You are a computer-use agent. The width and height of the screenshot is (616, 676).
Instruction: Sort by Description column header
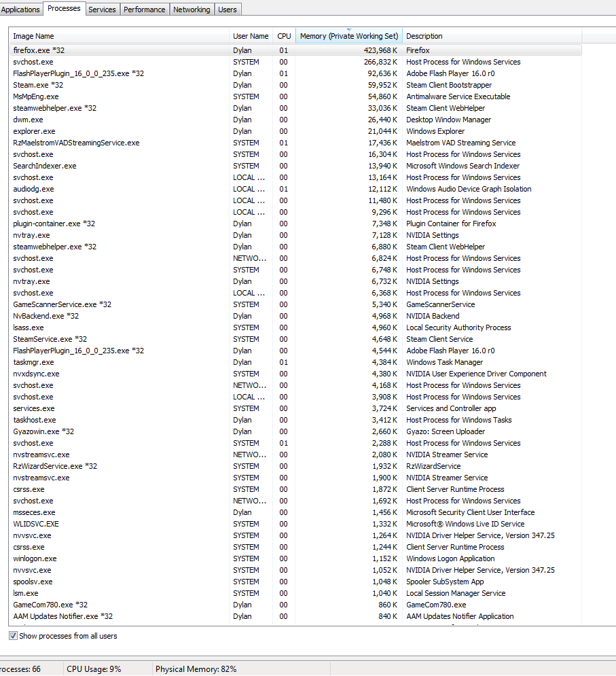492,36
